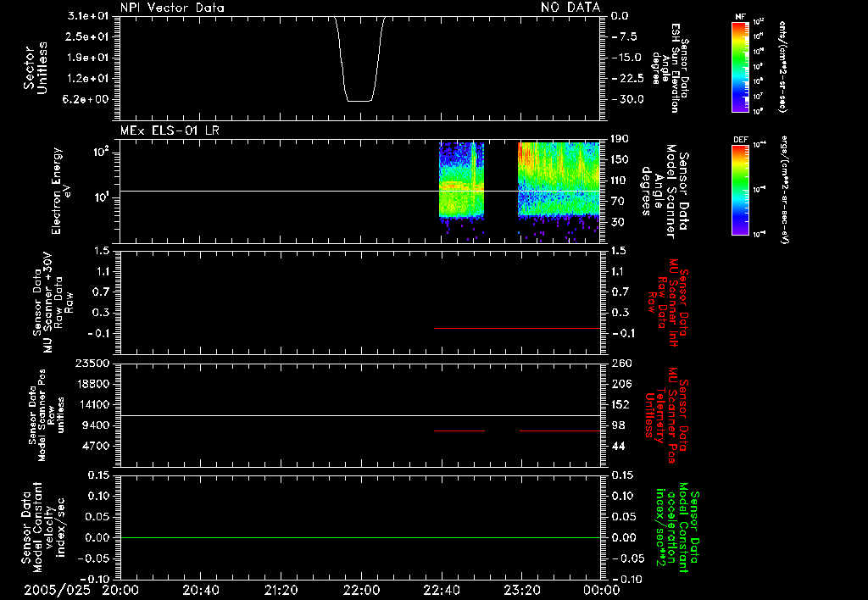The height and width of the screenshot is (600, 868).
Task: Click the "20:40" time axis label
Action: click(x=200, y=590)
